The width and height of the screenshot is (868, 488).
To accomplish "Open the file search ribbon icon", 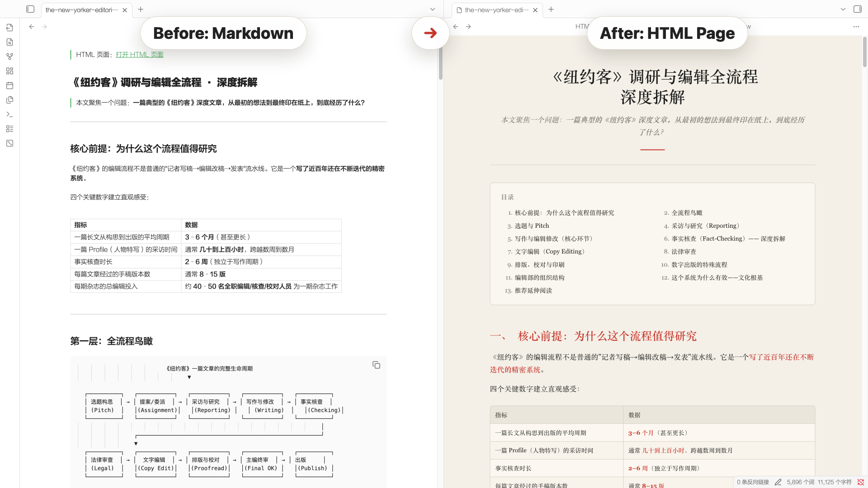I will tap(9, 42).
